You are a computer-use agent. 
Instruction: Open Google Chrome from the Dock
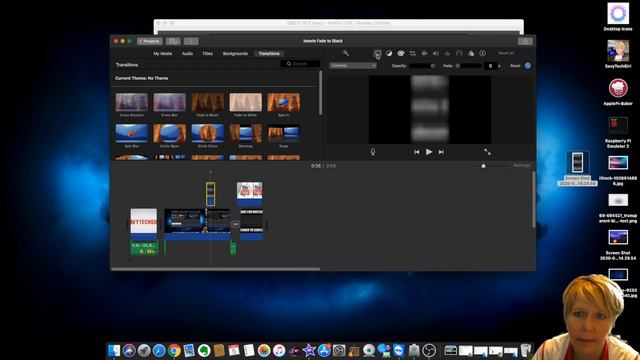[x=174, y=350]
